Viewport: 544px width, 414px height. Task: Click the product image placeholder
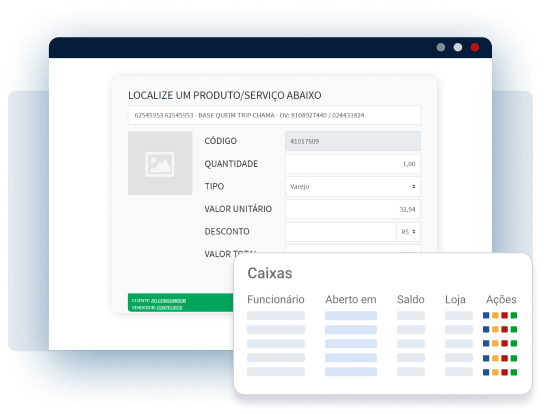pyautogui.click(x=160, y=163)
